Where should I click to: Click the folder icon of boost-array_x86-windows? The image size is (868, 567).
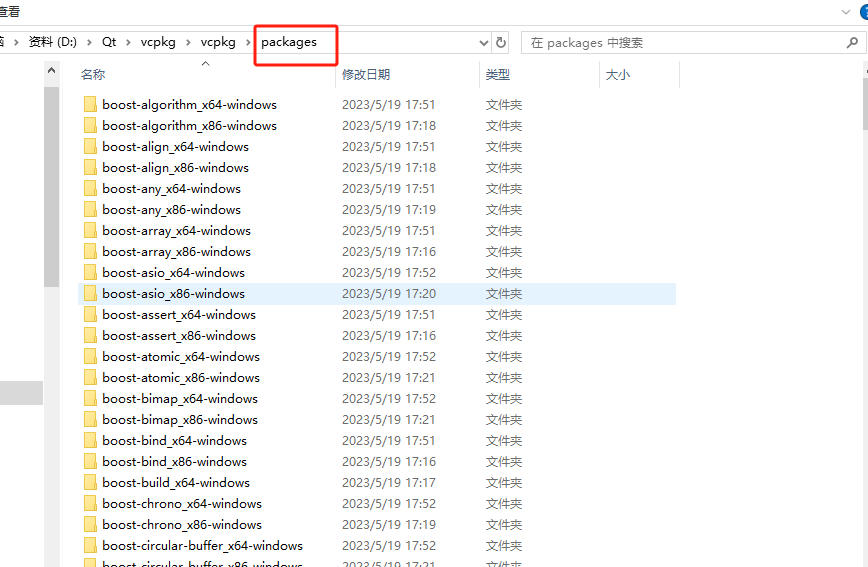[90, 252]
